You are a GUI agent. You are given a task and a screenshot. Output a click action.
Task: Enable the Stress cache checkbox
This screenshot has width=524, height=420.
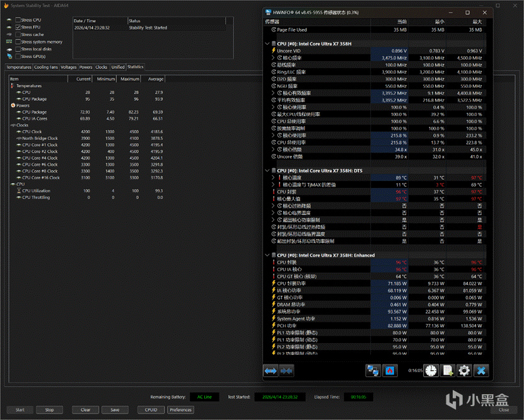click(x=18, y=35)
